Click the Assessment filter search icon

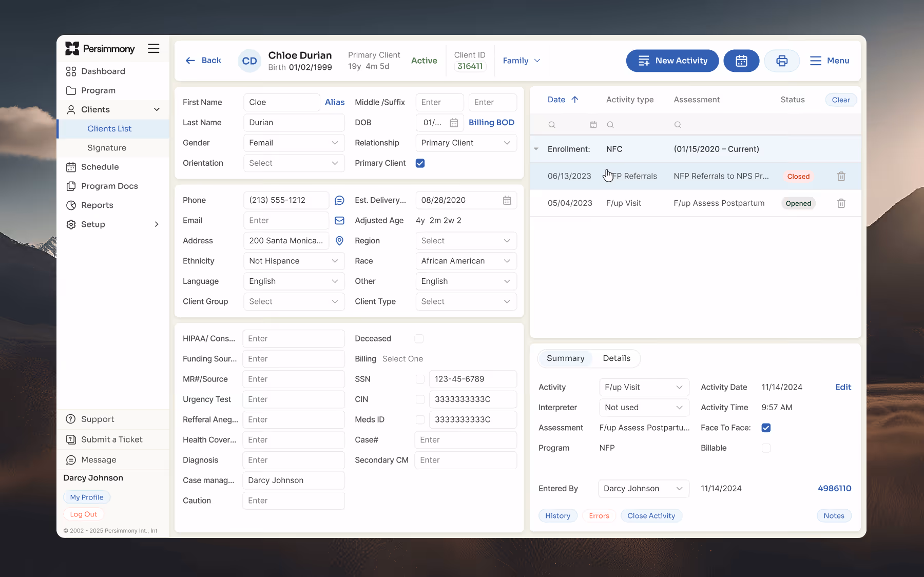[678, 125]
